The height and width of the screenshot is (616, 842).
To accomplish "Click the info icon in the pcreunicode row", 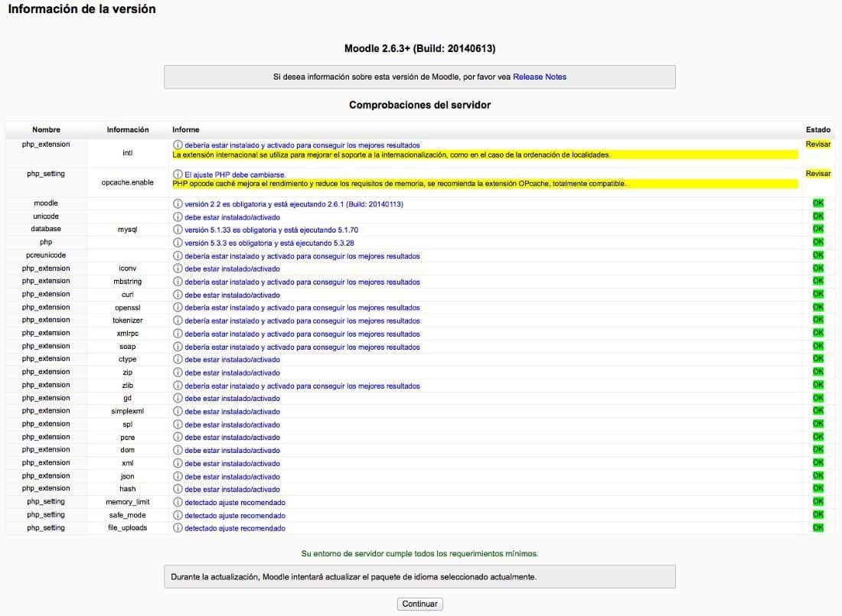I will tap(178, 256).
